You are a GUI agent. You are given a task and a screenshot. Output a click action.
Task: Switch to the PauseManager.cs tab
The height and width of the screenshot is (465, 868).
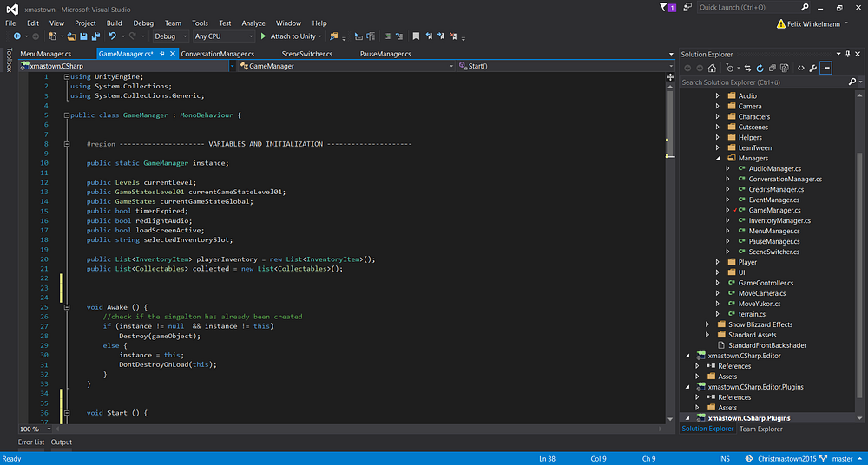coord(385,54)
